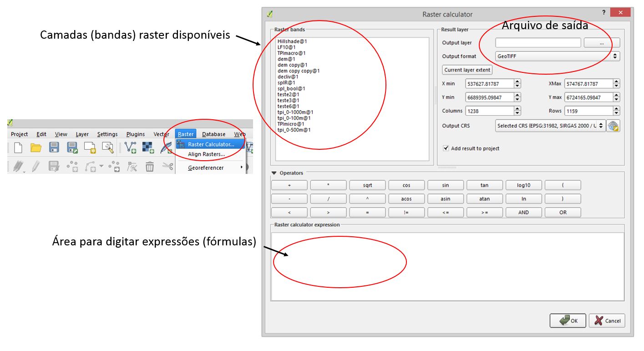Screen dimensions: 644x351
Task: Click the New Project blank page icon
Action: (18, 147)
